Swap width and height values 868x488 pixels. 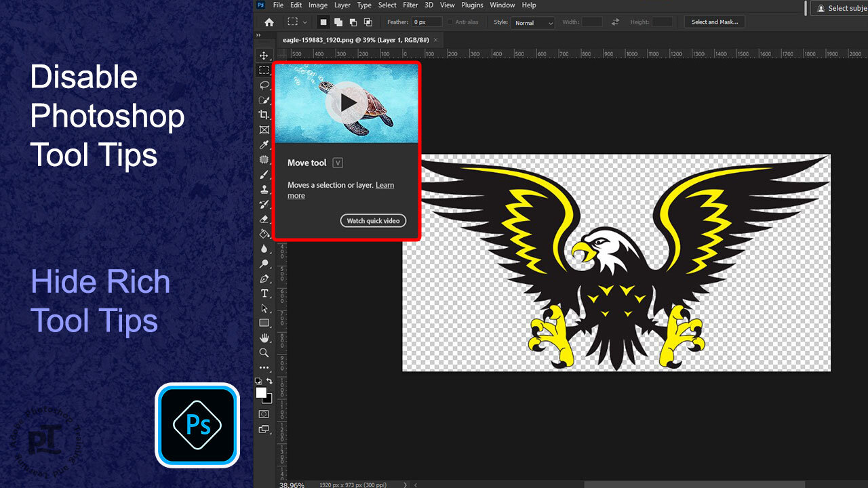[615, 22]
